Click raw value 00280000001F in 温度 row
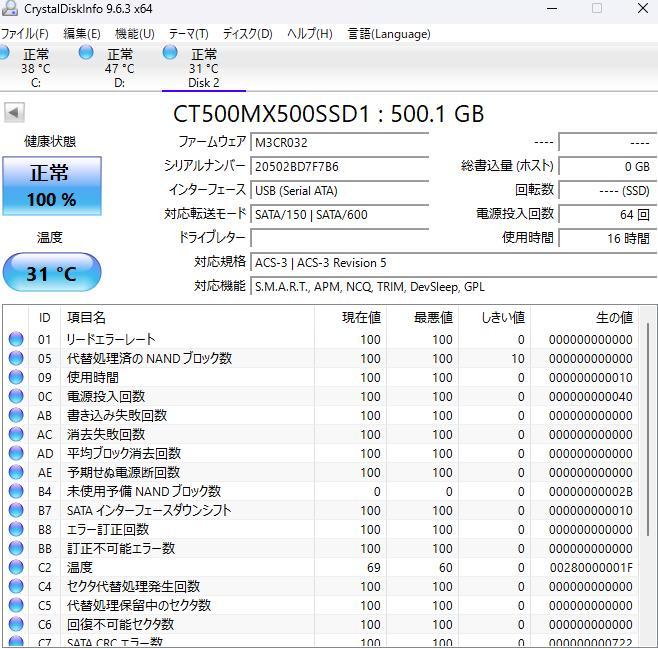 click(591, 568)
